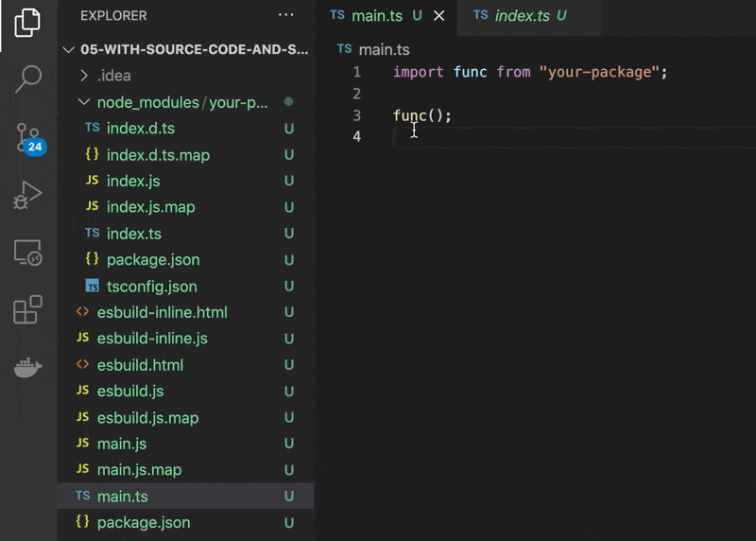Click the "your-package" import string
The height and width of the screenshot is (541, 756).
(599, 73)
